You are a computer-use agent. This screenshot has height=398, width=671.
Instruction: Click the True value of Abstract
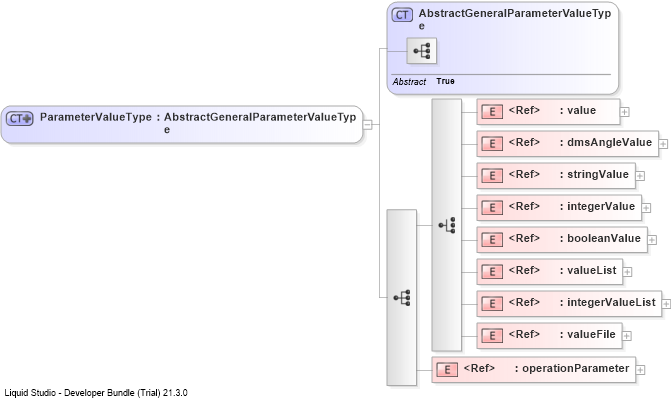[x=445, y=81]
